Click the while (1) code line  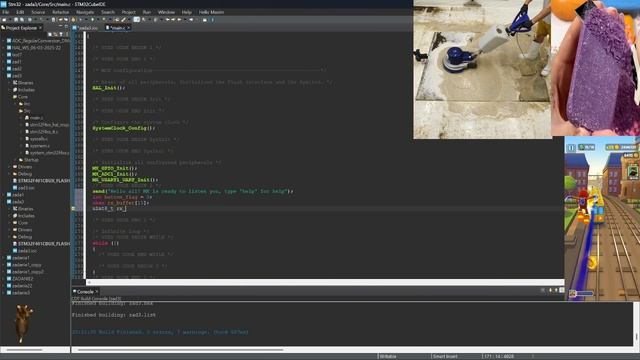(x=106, y=243)
